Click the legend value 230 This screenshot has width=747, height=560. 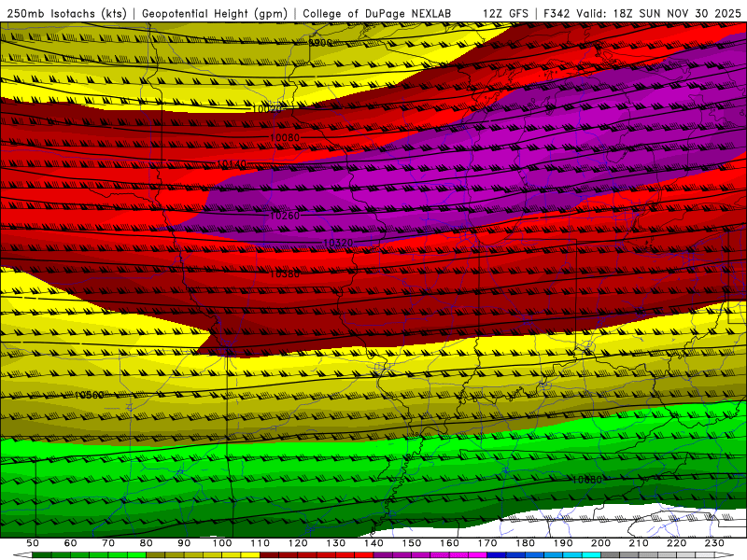[714, 543]
